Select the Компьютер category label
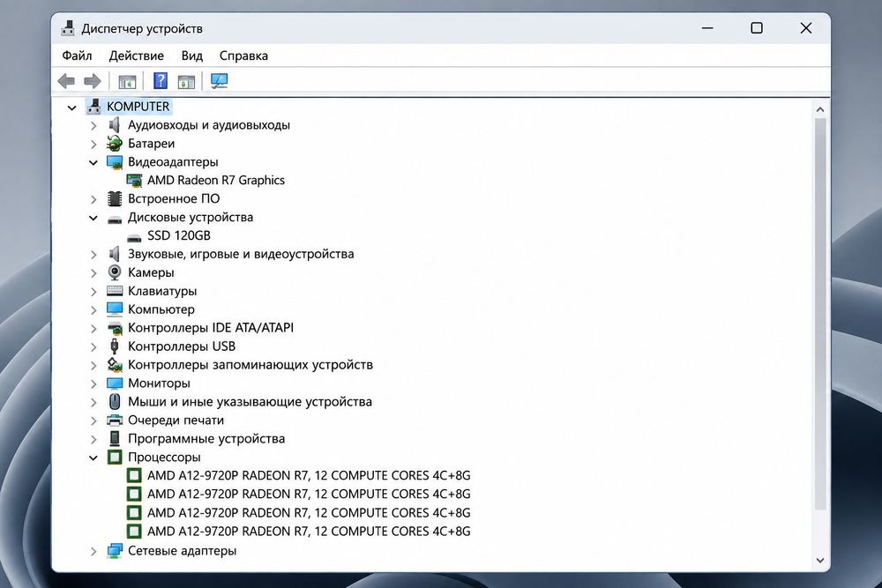This screenshot has height=588, width=882. tap(161, 309)
